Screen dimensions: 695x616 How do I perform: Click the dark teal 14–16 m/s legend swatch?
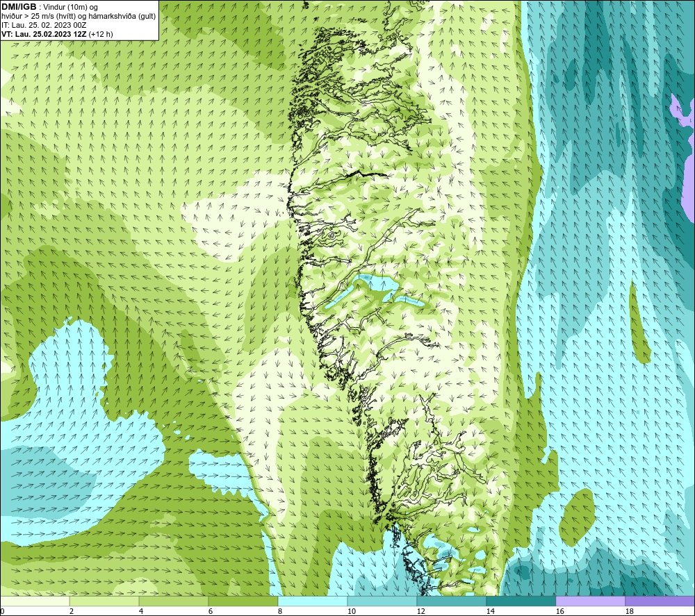coord(521,601)
